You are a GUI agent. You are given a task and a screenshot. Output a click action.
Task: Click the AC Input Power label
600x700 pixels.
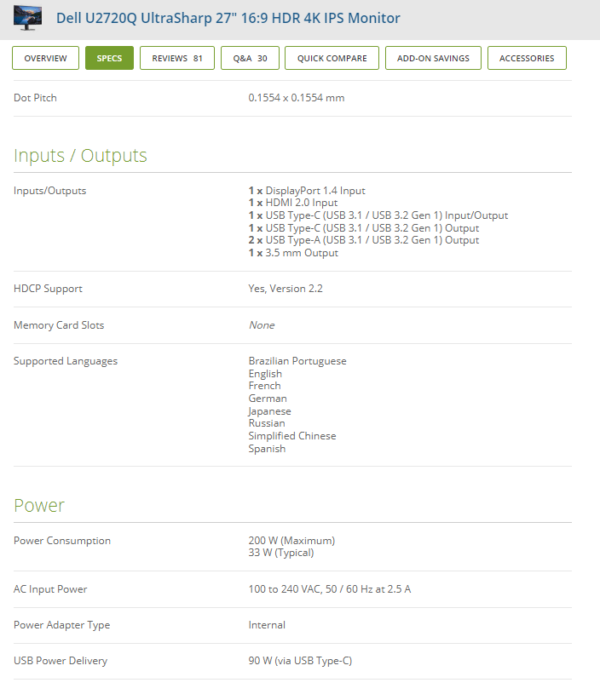coord(50,589)
